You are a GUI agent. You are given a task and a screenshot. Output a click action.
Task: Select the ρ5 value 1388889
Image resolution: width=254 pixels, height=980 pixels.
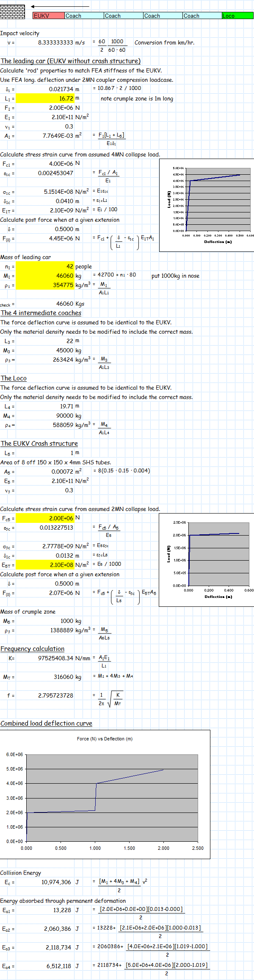(62, 630)
